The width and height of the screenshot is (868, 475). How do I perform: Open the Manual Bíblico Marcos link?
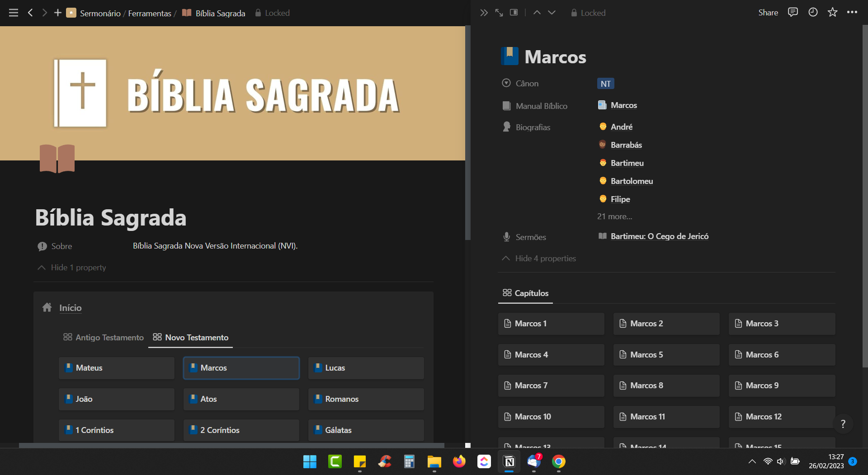(623, 105)
